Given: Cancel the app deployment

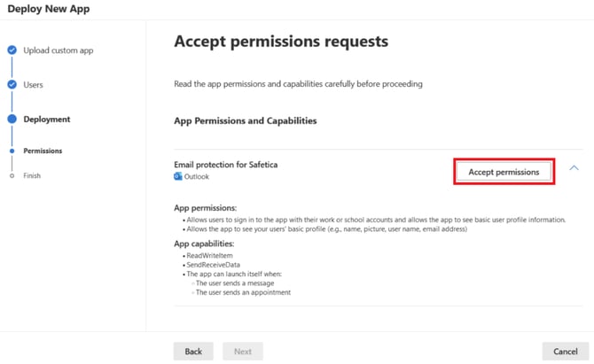Looking at the screenshot, I should pos(565,352).
